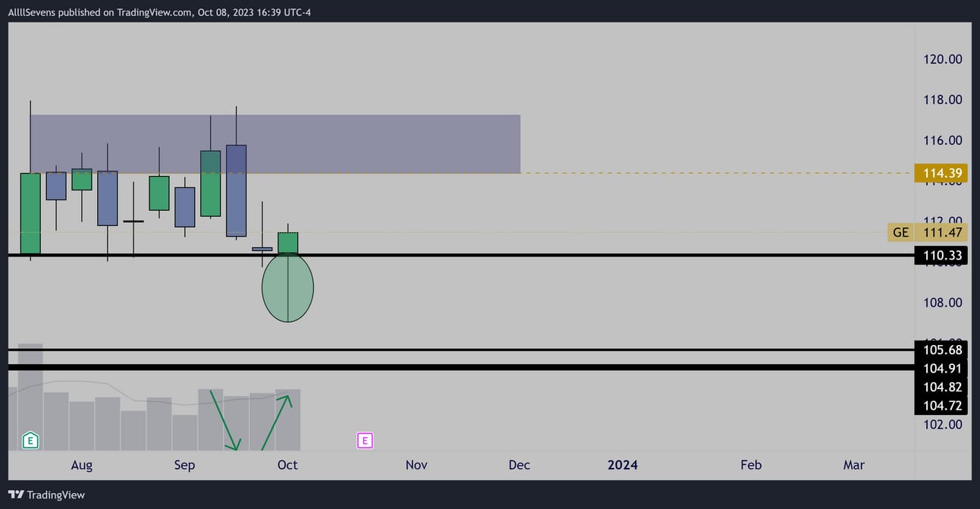The width and height of the screenshot is (980, 509).
Task: Click the green earnings E icon
Action: [30, 439]
